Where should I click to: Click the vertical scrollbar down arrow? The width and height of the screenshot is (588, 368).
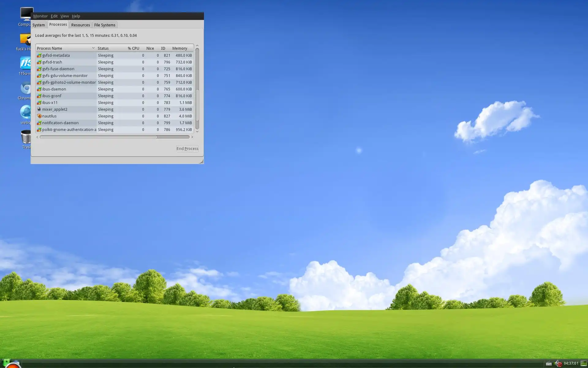coord(197,132)
